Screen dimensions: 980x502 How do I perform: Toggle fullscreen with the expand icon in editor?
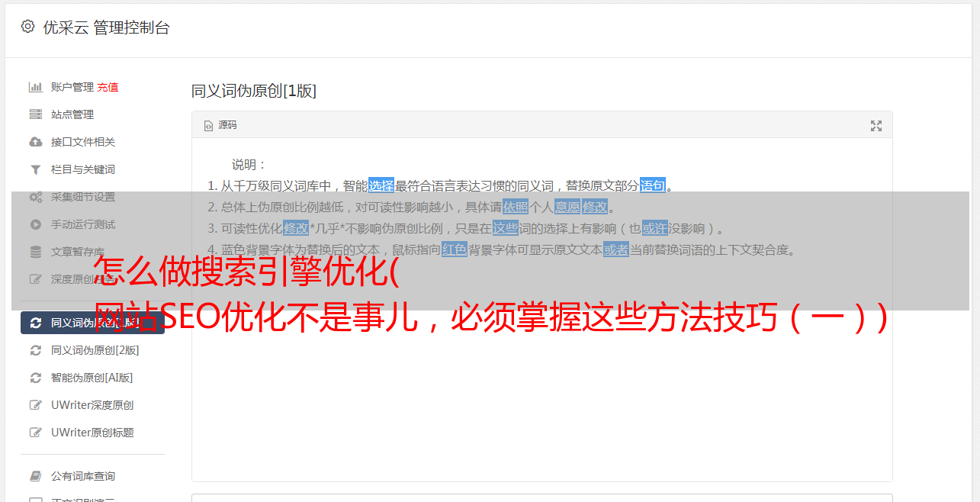(x=876, y=126)
